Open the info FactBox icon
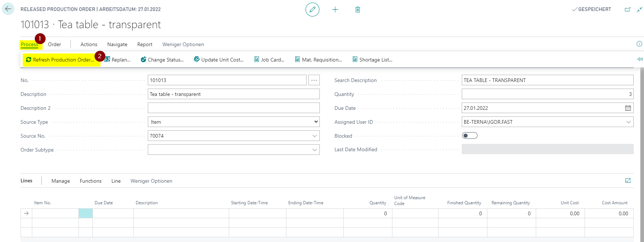This screenshot has height=242, width=644. 639,44
